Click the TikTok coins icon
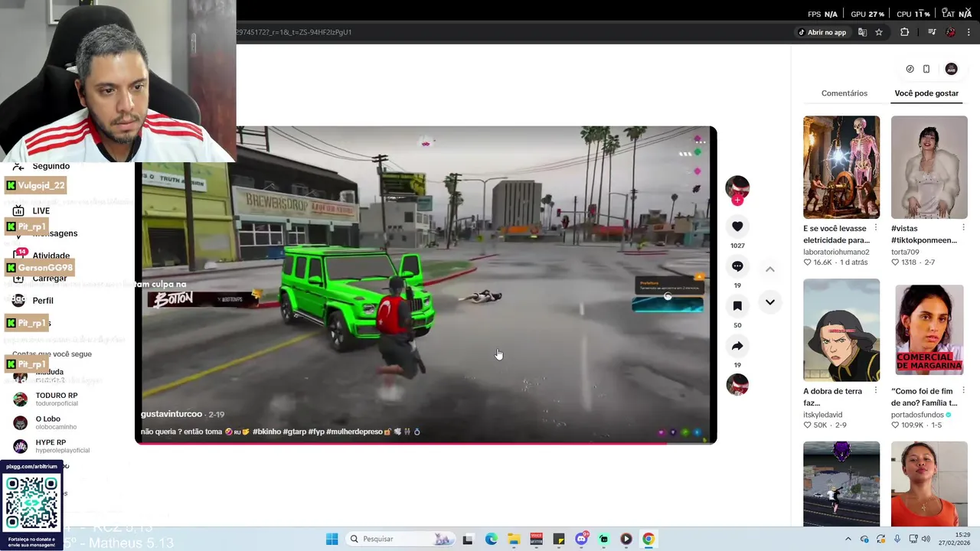 910,69
